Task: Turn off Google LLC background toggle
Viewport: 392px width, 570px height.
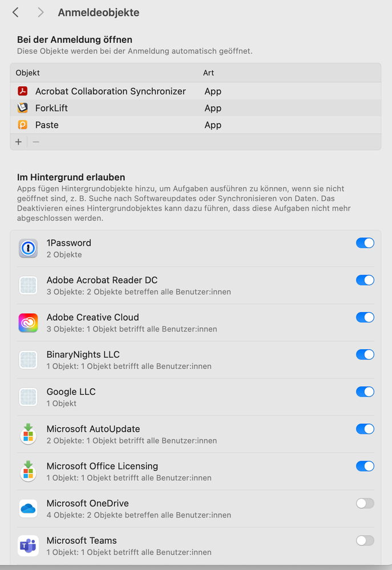Action: click(365, 391)
